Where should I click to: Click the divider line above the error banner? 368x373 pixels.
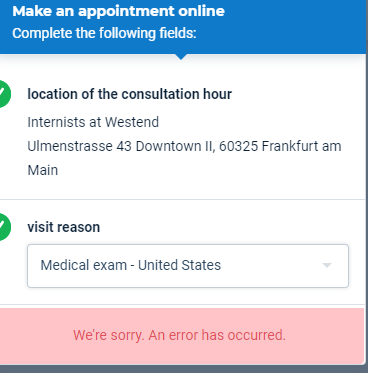[x=183, y=304]
